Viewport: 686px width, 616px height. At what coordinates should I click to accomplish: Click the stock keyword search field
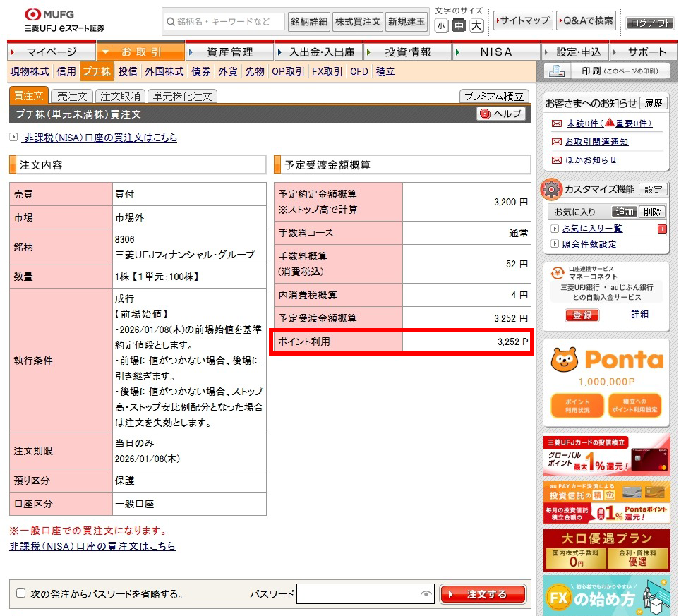click(x=224, y=22)
